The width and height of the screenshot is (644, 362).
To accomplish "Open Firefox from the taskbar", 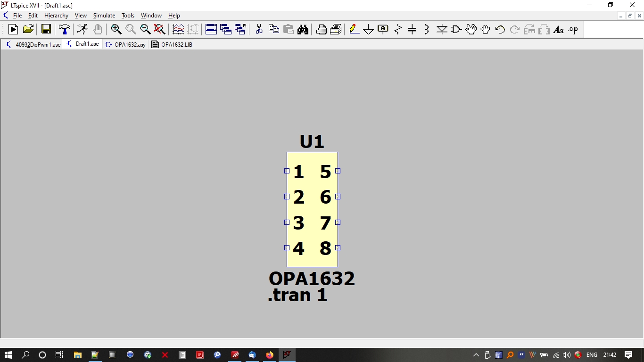I will click(269, 355).
